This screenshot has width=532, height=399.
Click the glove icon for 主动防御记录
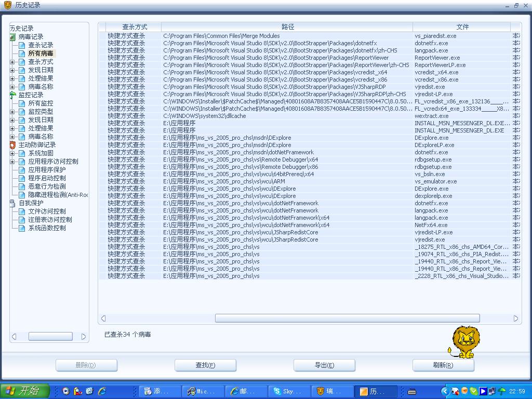[x=12, y=145]
